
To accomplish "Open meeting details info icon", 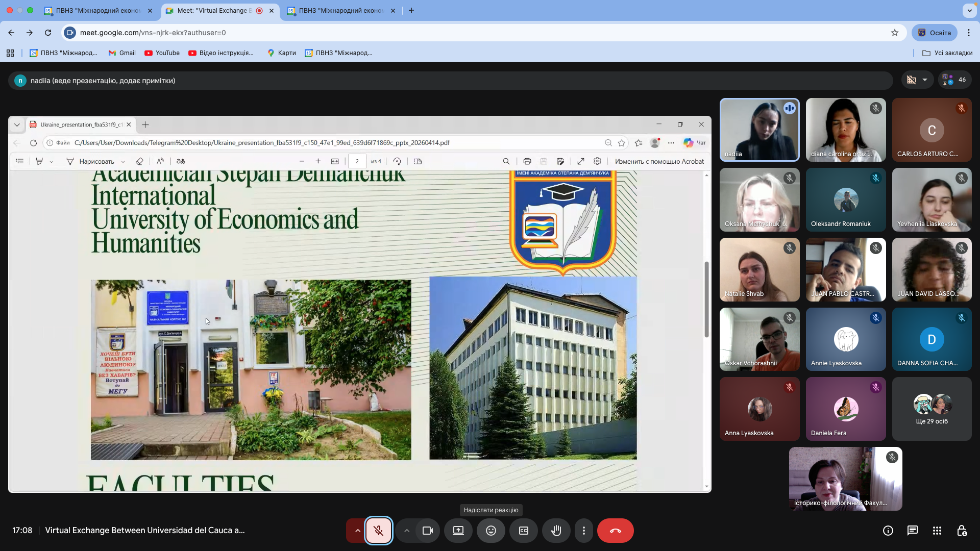I will click(888, 531).
